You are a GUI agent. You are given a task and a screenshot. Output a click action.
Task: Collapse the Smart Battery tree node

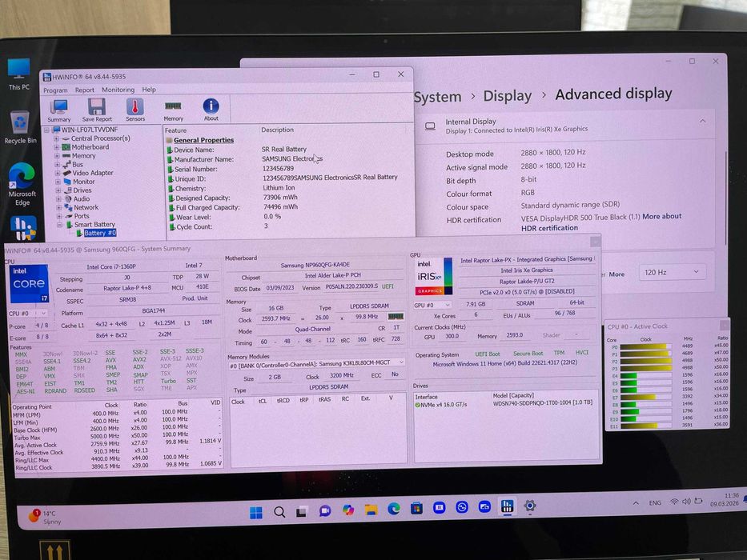coord(59,225)
